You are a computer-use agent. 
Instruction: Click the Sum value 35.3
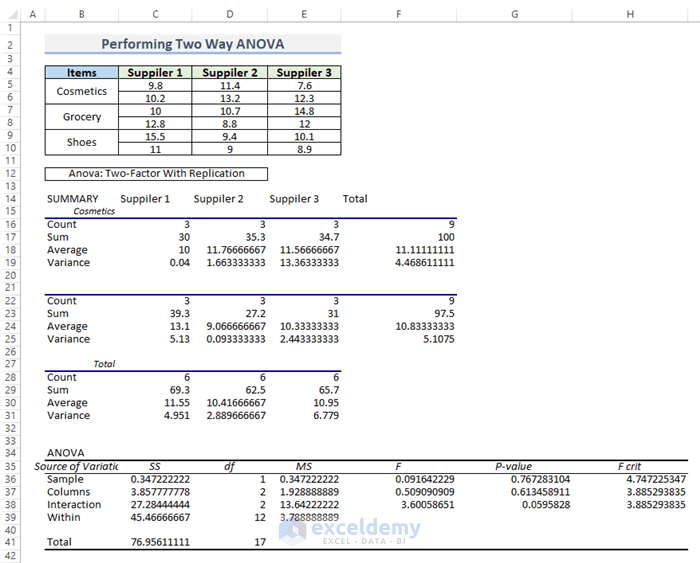pos(255,237)
